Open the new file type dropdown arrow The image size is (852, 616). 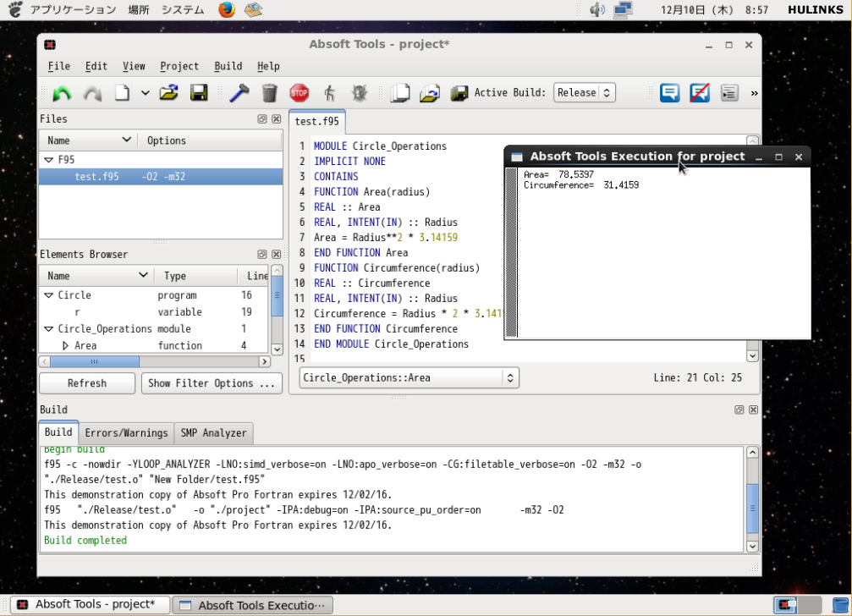coord(145,93)
